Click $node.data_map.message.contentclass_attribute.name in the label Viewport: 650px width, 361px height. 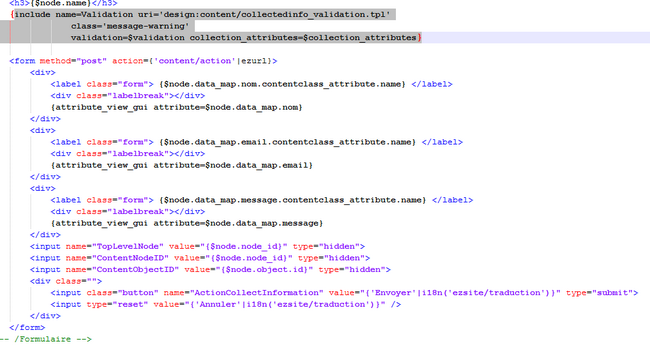(293, 200)
